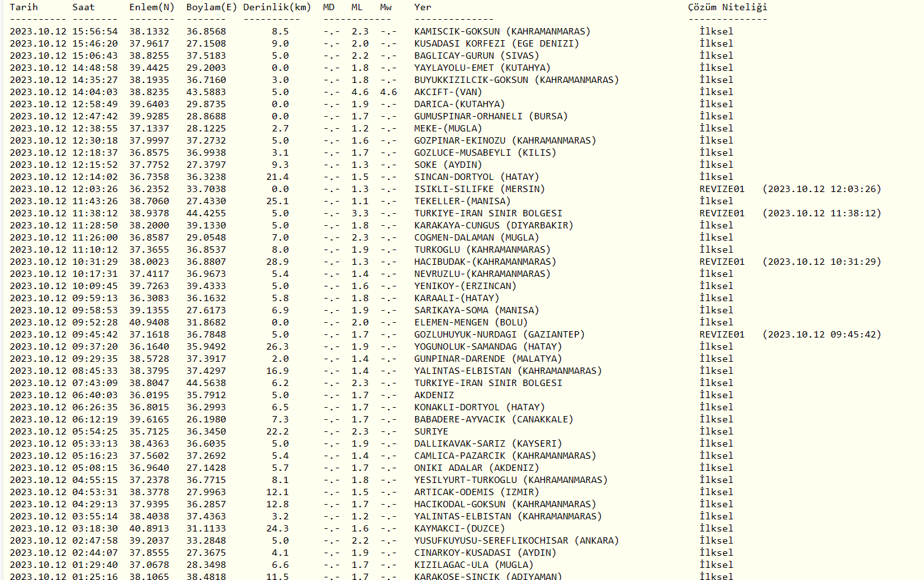Viewport: 924px width, 580px height.
Task: Click the 'Tarih' column header
Action: pyautogui.click(x=24, y=7)
